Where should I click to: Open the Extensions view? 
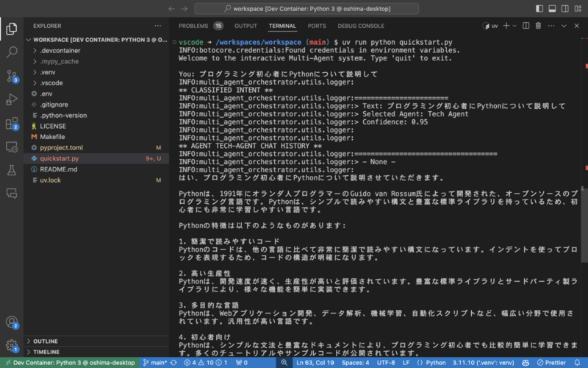click(12, 123)
